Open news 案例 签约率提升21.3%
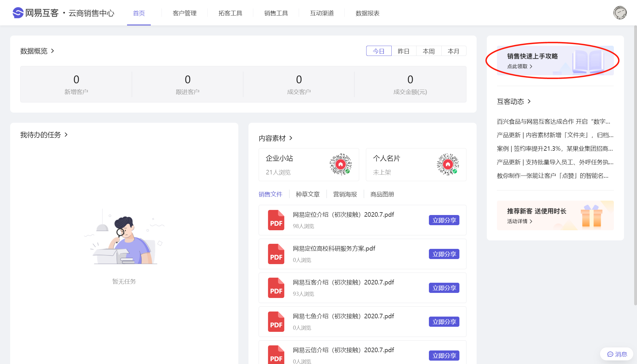 pyautogui.click(x=555, y=148)
